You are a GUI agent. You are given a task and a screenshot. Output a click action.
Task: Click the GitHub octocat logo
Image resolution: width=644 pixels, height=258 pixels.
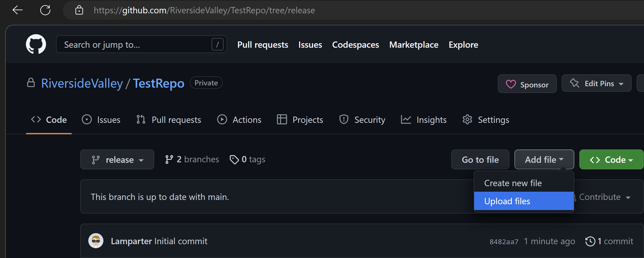click(36, 44)
